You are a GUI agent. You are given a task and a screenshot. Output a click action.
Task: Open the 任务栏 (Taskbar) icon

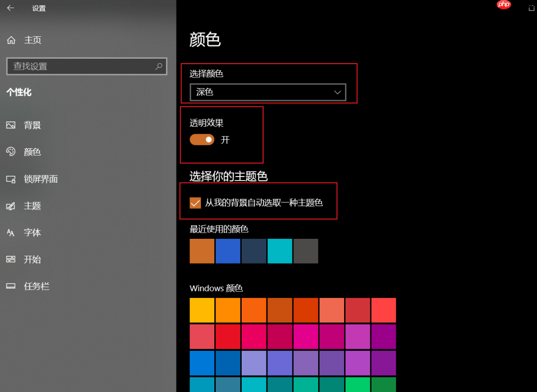(x=12, y=286)
